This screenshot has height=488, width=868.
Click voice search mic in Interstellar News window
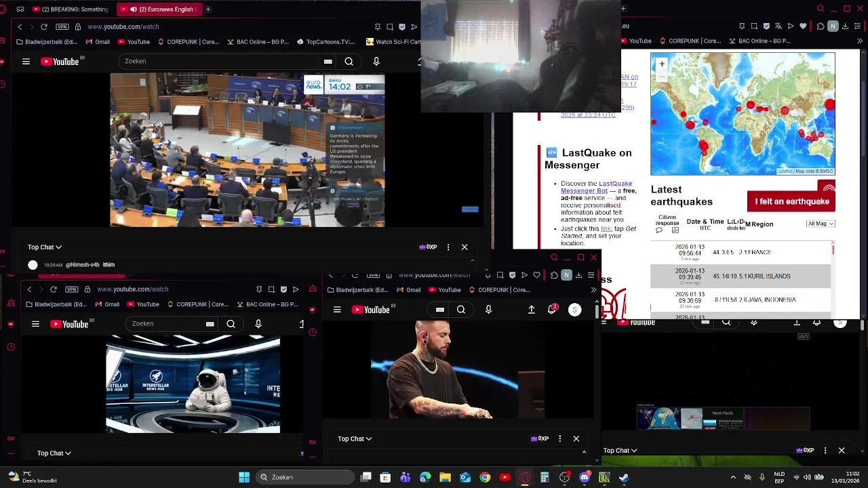click(x=258, y=324)
